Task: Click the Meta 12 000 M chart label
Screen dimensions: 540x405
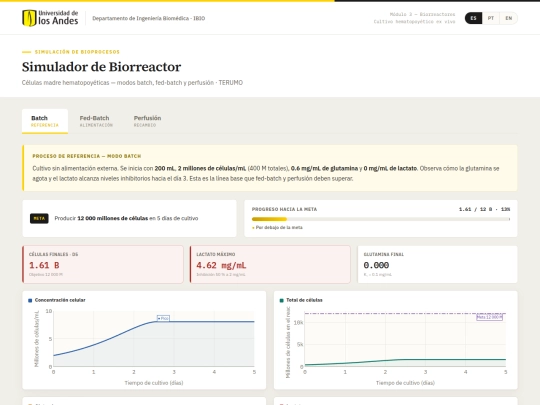Action: [x=489, y=317]
